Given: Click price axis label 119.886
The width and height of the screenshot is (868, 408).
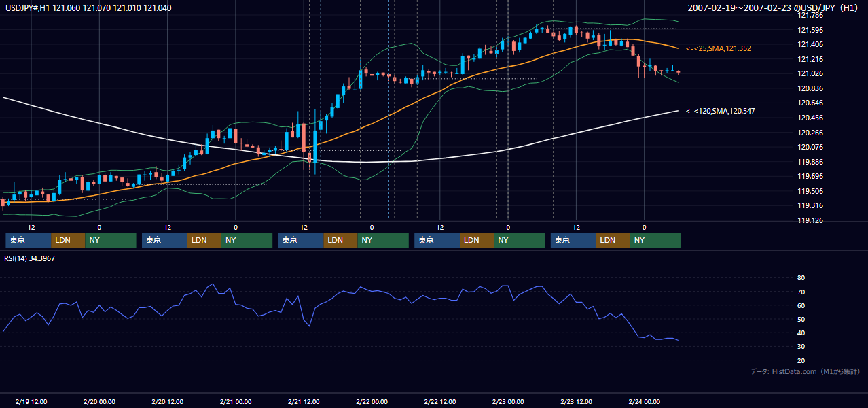Looking at the screenshot, I should (810, 162).
